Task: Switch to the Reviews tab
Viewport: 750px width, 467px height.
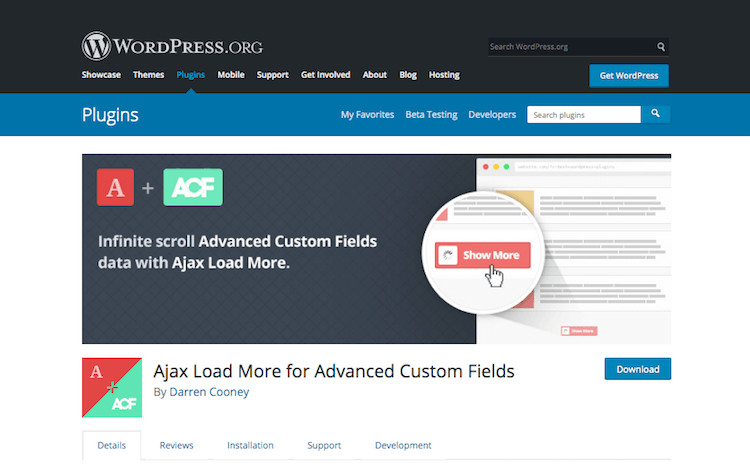Action: pos(176,445)
